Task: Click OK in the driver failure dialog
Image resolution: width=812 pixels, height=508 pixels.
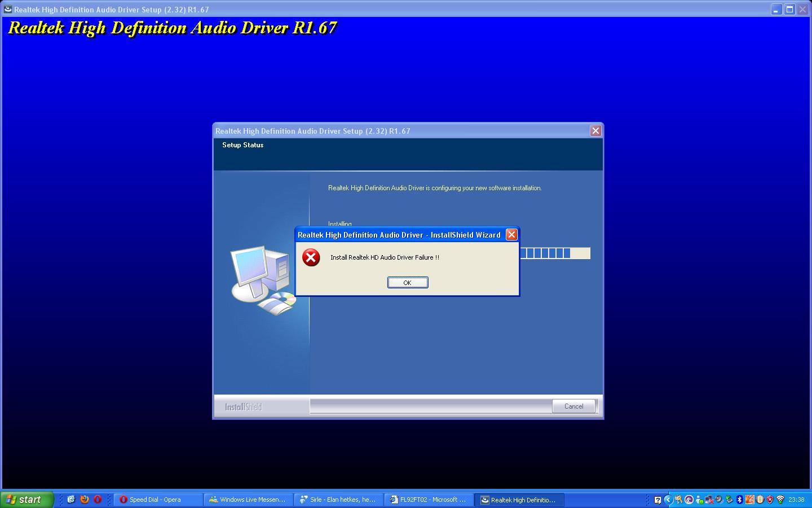Action: [x=408, y=282]
